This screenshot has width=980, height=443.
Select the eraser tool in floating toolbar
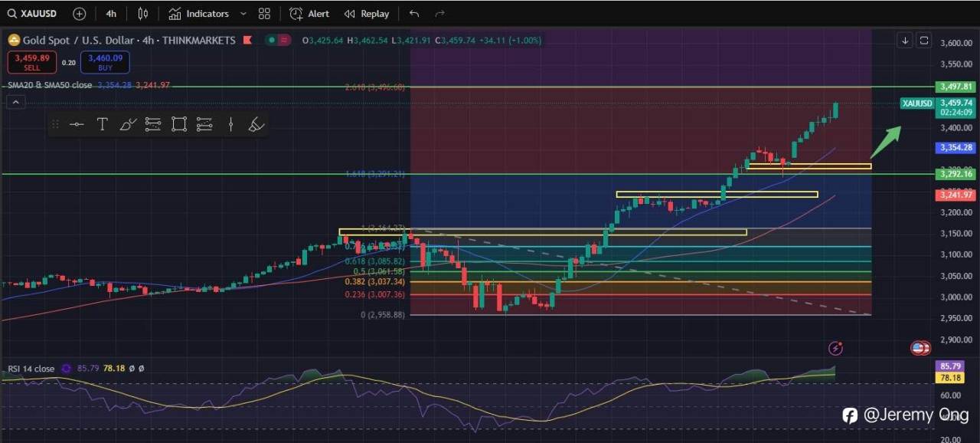click(x=256, y=124)
